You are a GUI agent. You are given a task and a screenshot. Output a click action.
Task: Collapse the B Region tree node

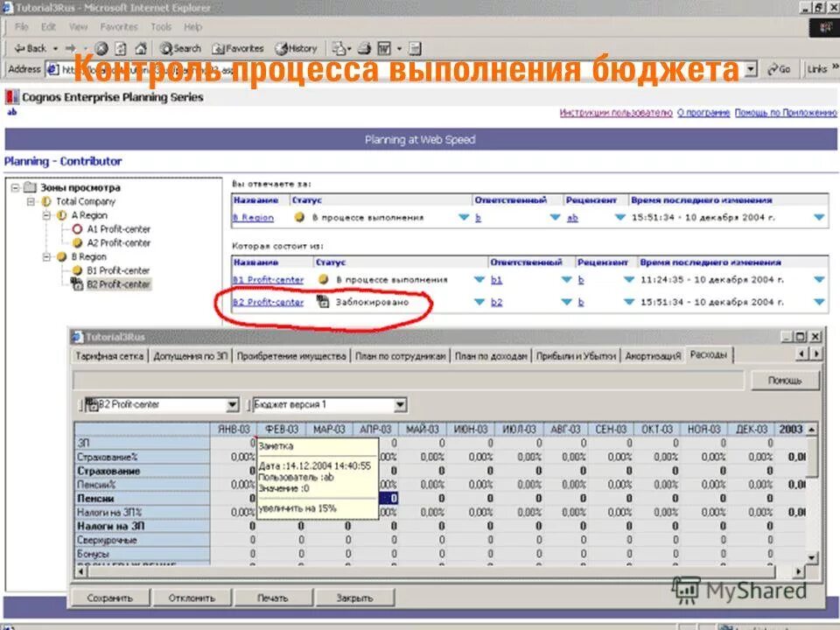tap(47, 255)
